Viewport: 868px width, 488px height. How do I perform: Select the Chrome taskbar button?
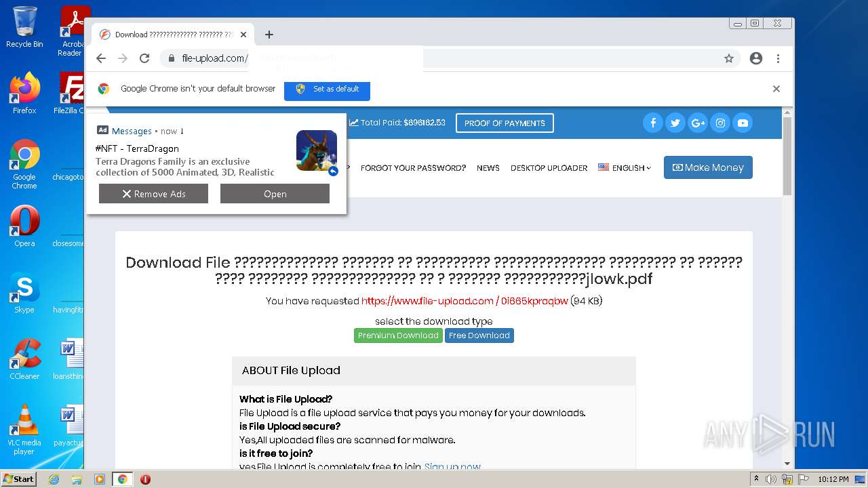(123, 479)
